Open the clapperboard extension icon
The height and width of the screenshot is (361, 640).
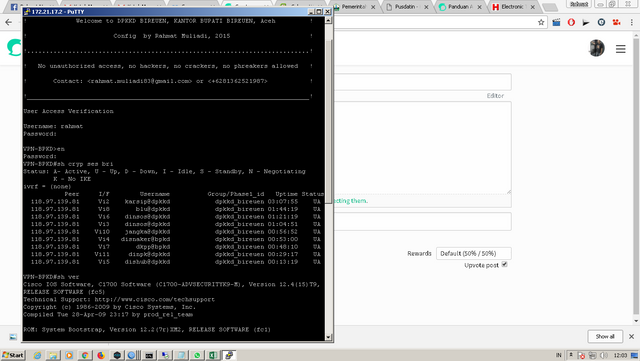(556, 22)
